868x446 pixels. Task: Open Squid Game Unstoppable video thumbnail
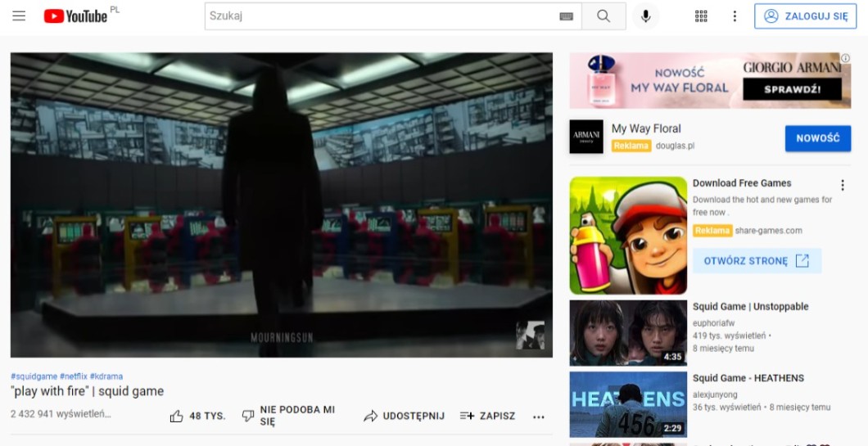pyautogui.click(x=628, y=333)
